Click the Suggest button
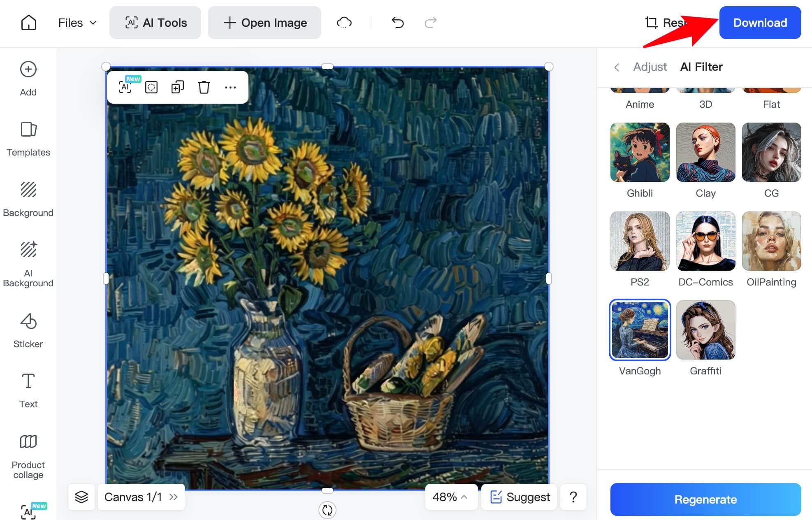 (520, 497)
